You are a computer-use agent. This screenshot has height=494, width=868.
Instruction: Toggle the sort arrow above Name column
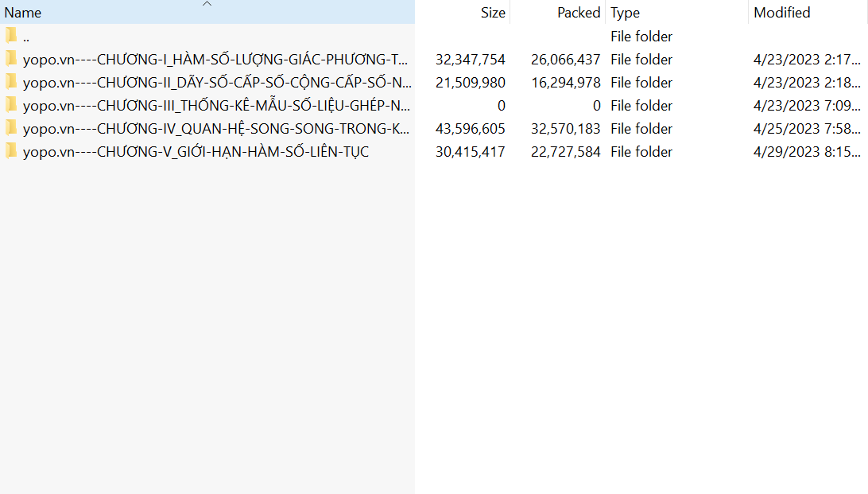coord(207,4)
